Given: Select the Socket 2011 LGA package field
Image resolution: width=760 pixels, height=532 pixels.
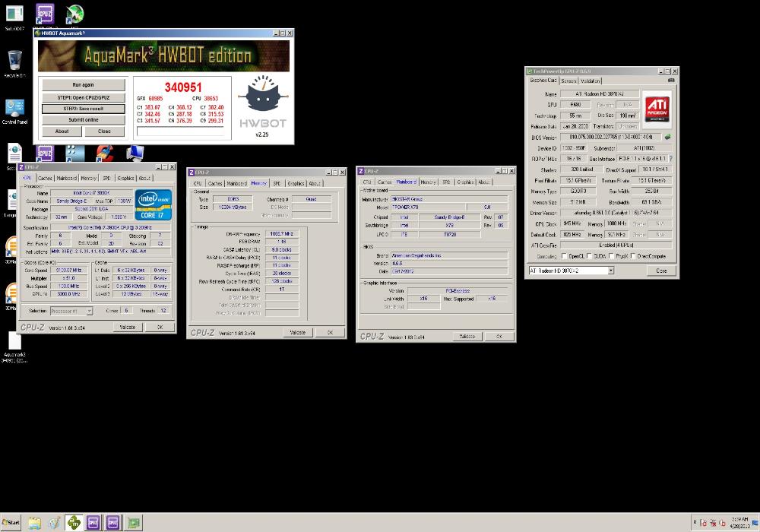Looking at the screenshot, I should click(91, 209).
